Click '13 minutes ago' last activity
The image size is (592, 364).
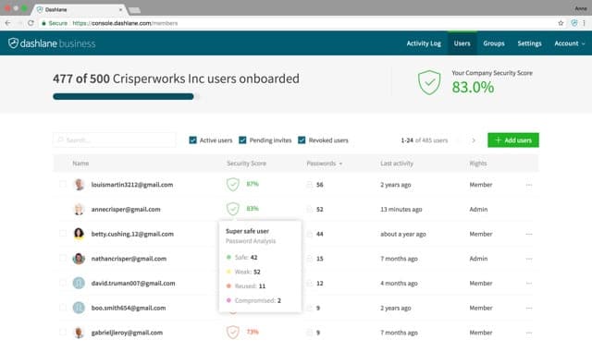tap(401, 209)
